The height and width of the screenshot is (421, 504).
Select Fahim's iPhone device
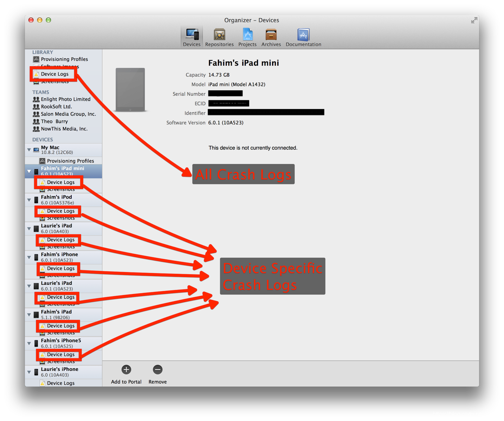point(63,257)
